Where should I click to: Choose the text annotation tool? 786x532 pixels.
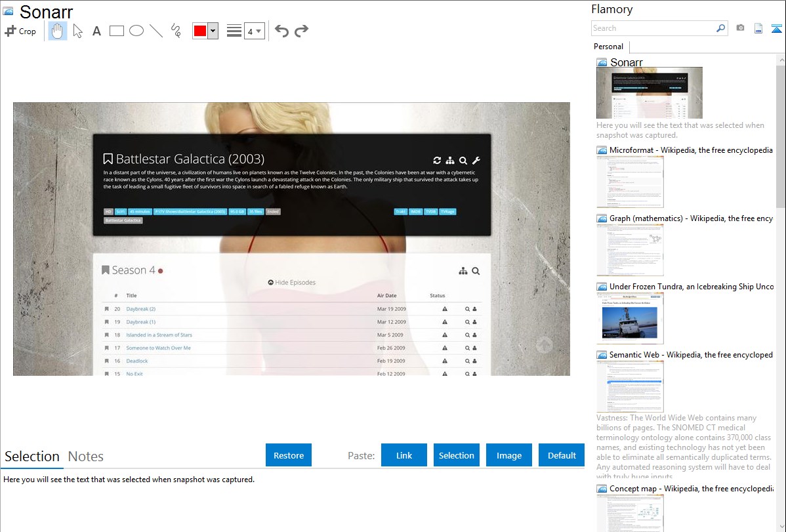pyautogui.click(x=96, y=31)
